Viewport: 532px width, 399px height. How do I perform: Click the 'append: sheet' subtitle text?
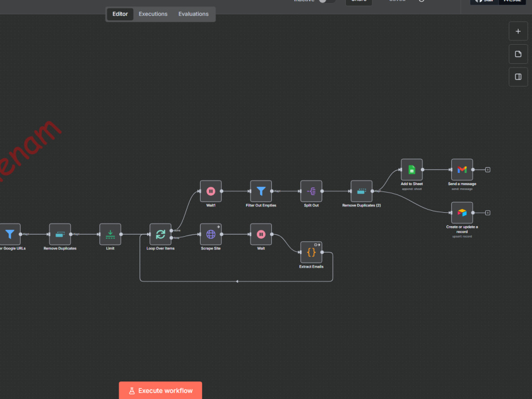412,189
